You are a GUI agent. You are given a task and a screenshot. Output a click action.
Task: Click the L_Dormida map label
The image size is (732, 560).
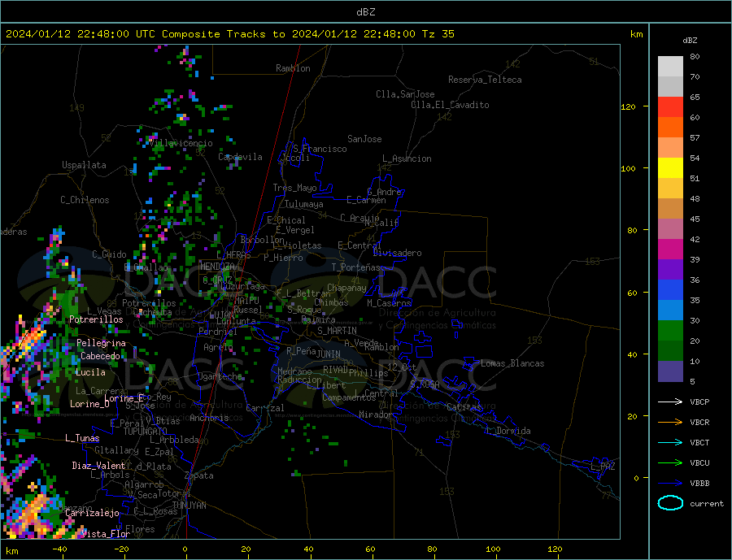(x=509, y=430)
